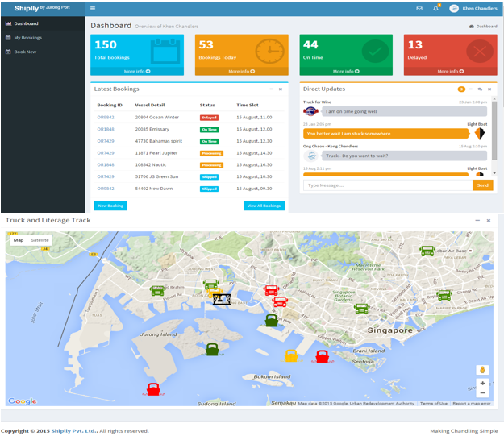Viewport: 504px width, 436px height.
Task: Open booking OR7429 for Pearl Jupiter
Action: click(x=106, y=153)
